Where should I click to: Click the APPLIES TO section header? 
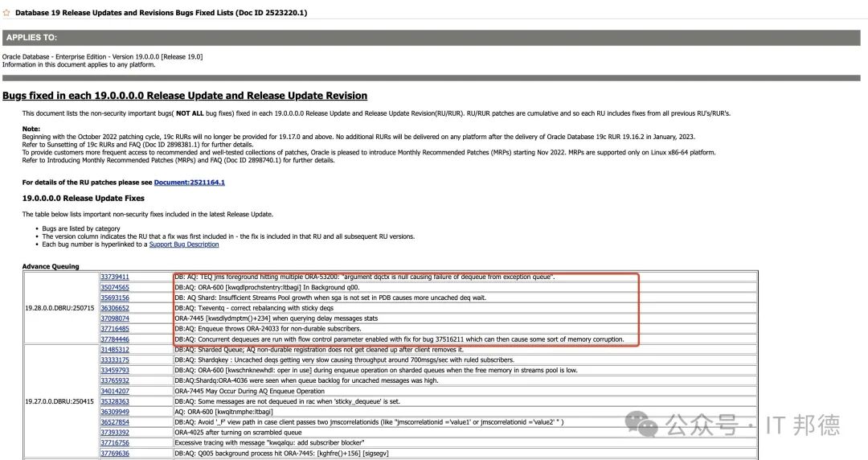click(x=431, y=38)
